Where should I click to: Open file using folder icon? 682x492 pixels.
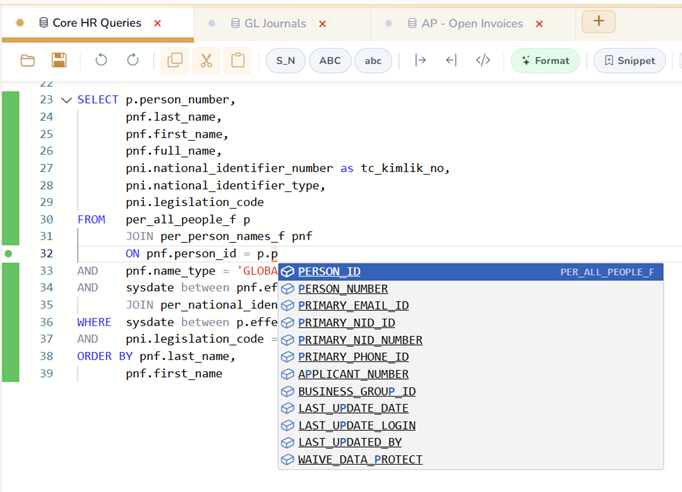point(27,60)
